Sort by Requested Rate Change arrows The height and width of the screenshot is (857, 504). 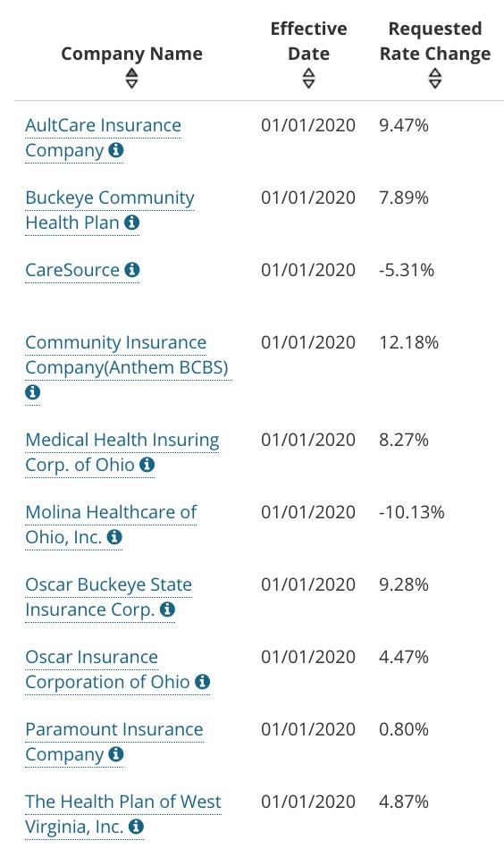pyautogui.click(x=435, y=78)
